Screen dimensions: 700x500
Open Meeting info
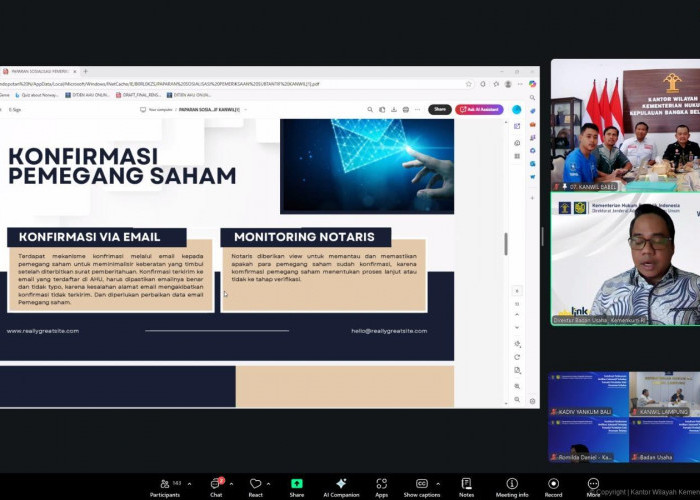point(512,488)
